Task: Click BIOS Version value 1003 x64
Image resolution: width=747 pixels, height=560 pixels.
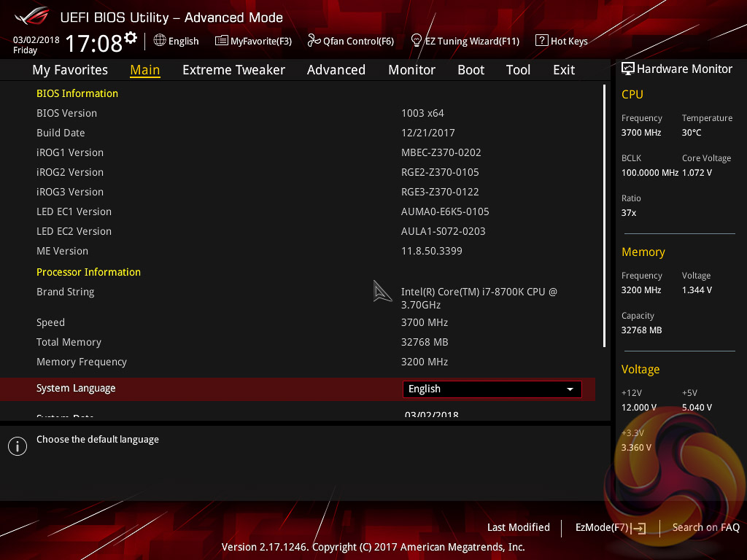Action: [422, 113]
